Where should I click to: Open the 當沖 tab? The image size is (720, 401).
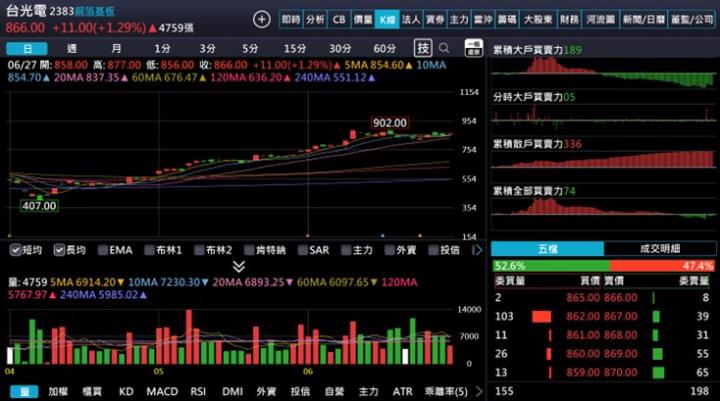tap(483, 19)
